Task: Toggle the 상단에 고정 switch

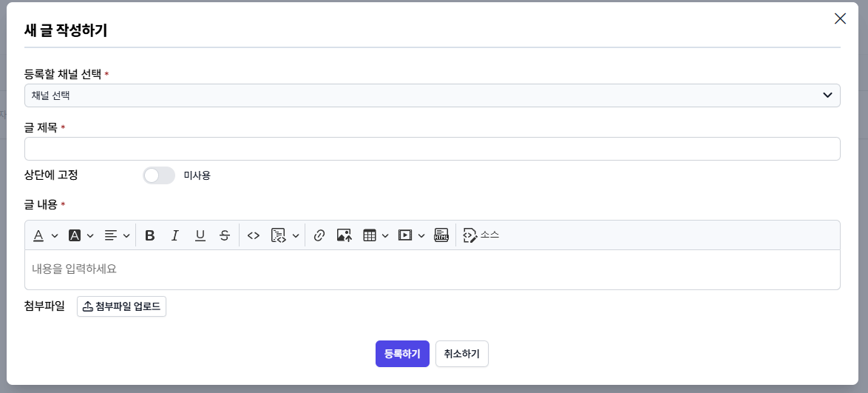Action: click(x=159, y=175)
